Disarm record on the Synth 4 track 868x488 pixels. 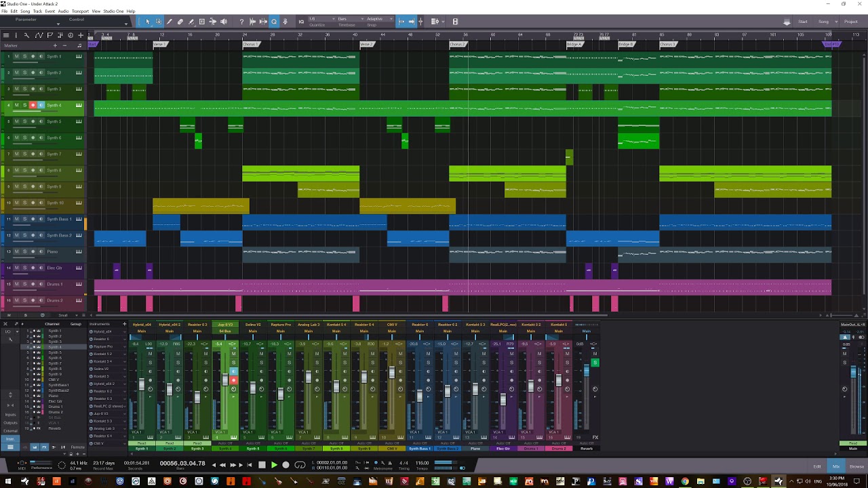click(x=33, y=105)
